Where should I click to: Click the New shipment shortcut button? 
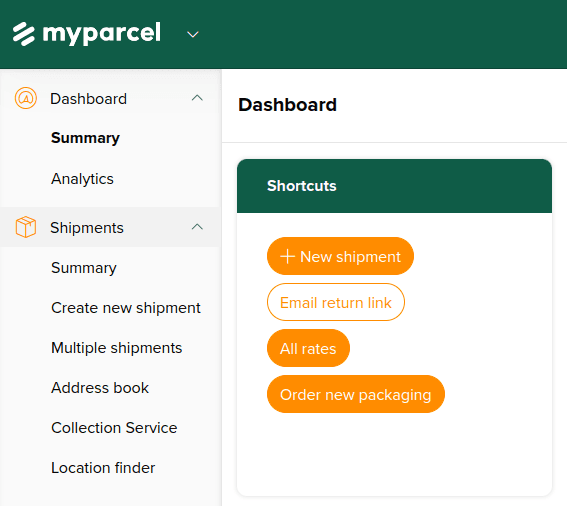(x=340, y=256)
